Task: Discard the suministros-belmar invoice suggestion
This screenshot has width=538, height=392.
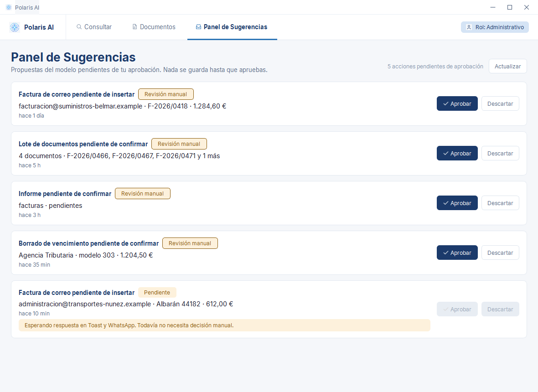Action: pyautogui.click(x=500, y=103)
